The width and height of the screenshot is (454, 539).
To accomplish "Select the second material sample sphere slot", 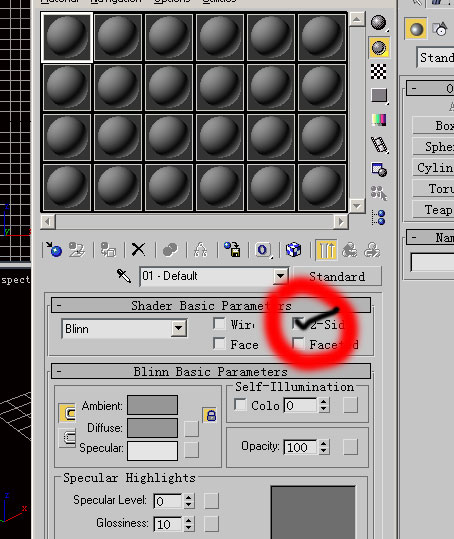I will click(x=118, y=37).
